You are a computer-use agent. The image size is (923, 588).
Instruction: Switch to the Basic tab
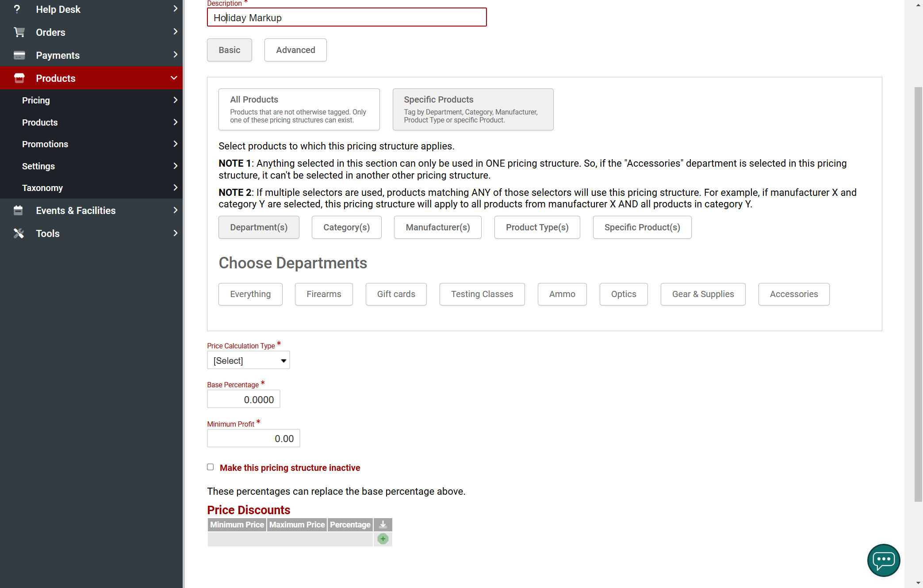pos(230,50)
